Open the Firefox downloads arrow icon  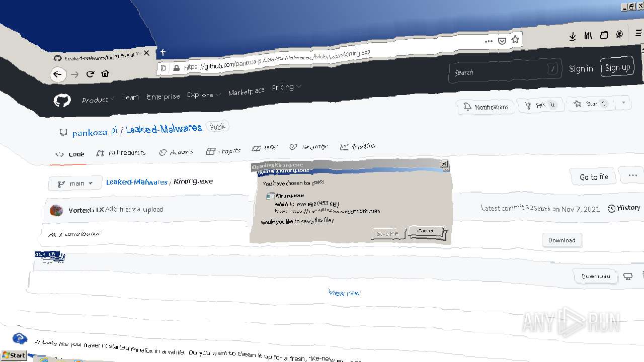573,36
